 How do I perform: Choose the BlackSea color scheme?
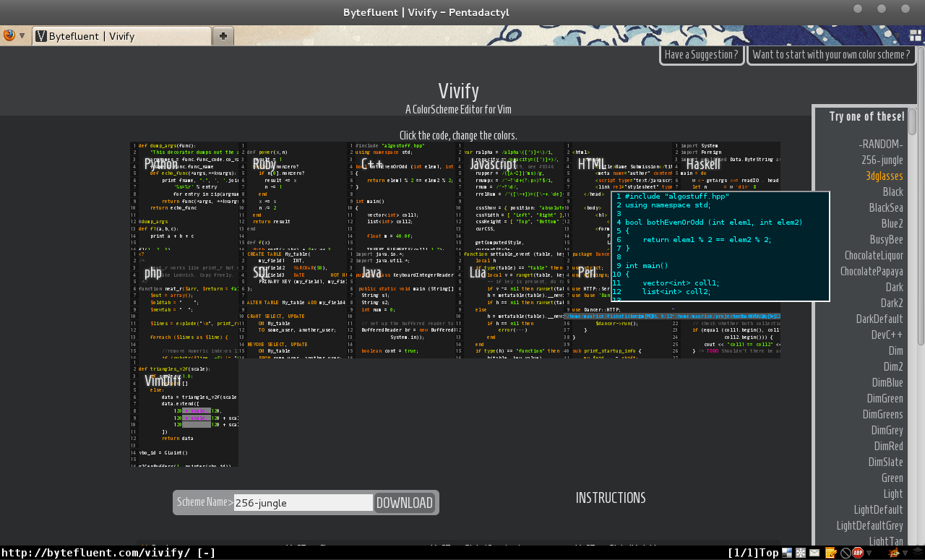point(886,208)
